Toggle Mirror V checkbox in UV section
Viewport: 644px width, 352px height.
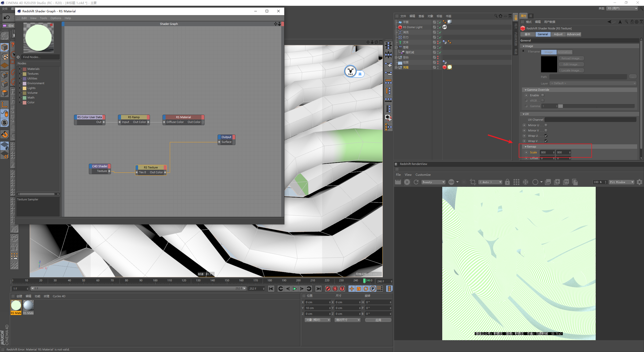tap(545, 130)
